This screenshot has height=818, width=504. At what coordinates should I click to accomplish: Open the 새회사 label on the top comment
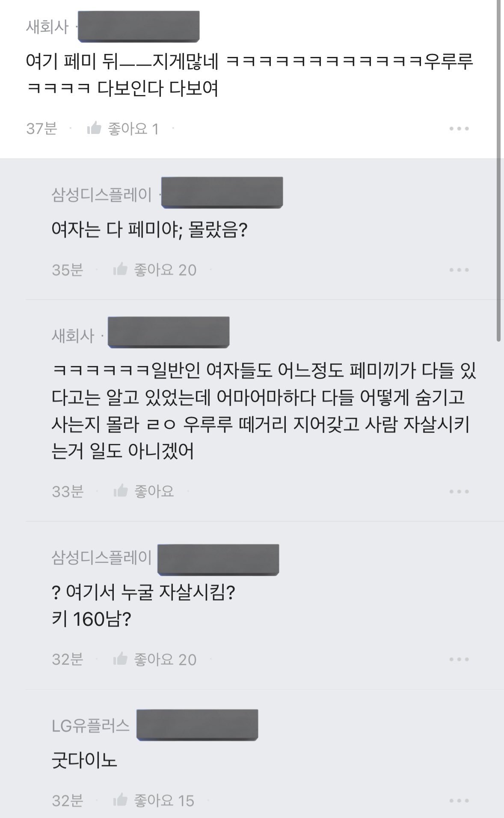pos(47,27)
